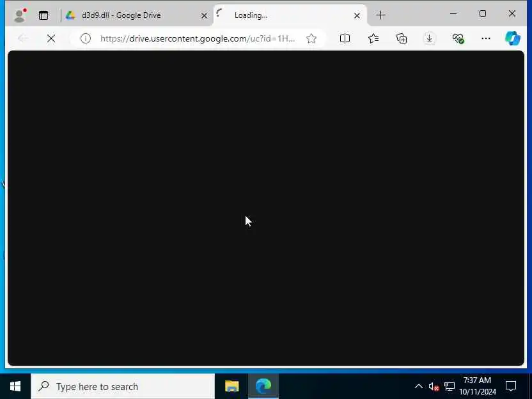Screen dimensions: 532x399
Task: Launch Copilot sidebar
Action: [x=512, y=38]
